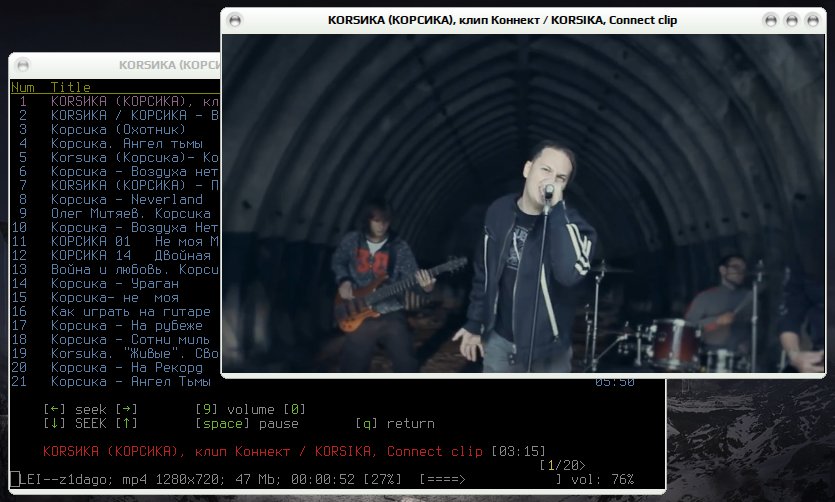
Task: Click the '[====>' playback progress bar
Action: click(443, 480)
